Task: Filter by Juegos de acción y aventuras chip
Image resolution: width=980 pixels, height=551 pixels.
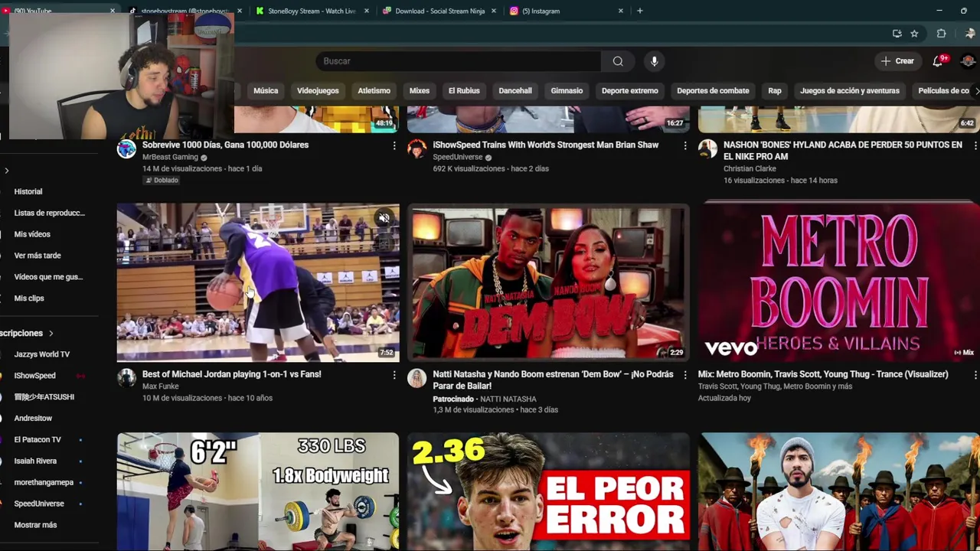Action: (x=850, y=90)
